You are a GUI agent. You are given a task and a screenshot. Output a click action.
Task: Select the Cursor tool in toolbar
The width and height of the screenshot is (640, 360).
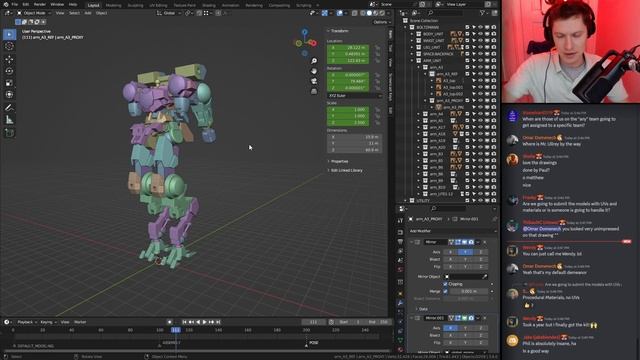pos(9,46)
